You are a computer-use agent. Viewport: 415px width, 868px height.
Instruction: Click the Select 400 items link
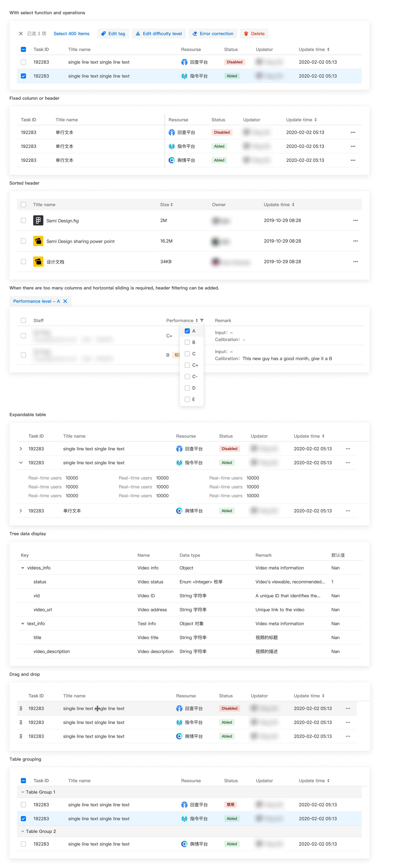(x=71, y=34)
